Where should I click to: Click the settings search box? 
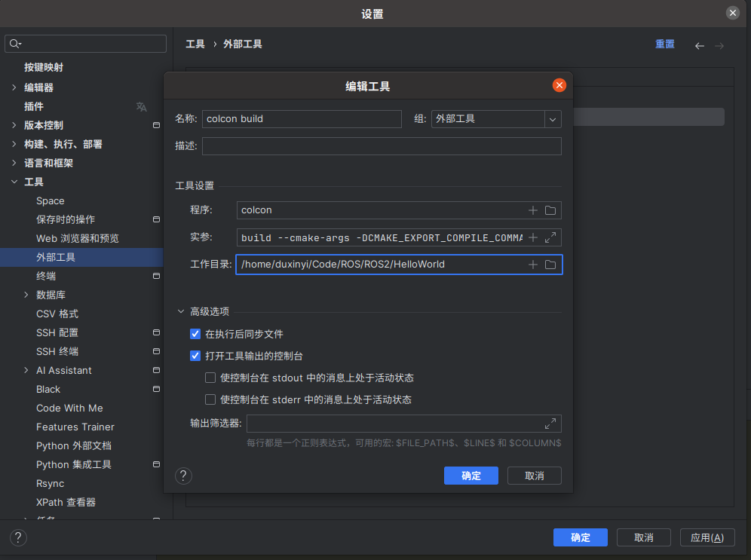tap(85, 44)
